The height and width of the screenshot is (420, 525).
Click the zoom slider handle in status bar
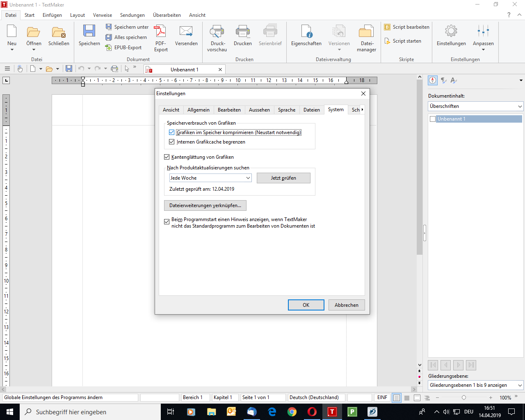464,397
